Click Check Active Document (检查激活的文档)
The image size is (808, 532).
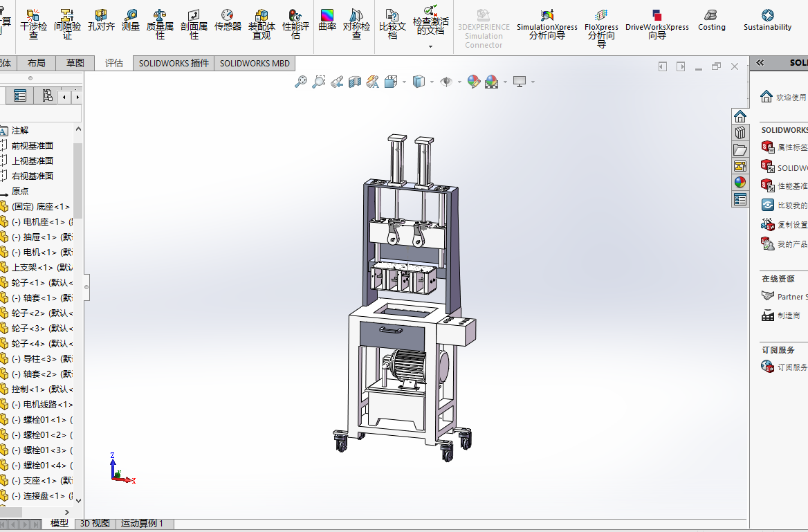(431, 21)
